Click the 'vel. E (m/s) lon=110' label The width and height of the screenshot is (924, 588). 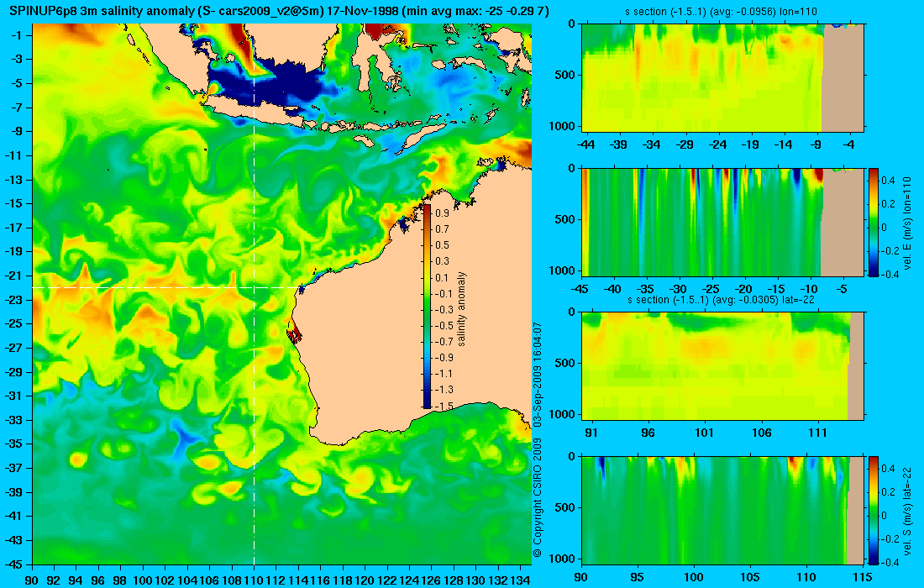pos(907,224)
